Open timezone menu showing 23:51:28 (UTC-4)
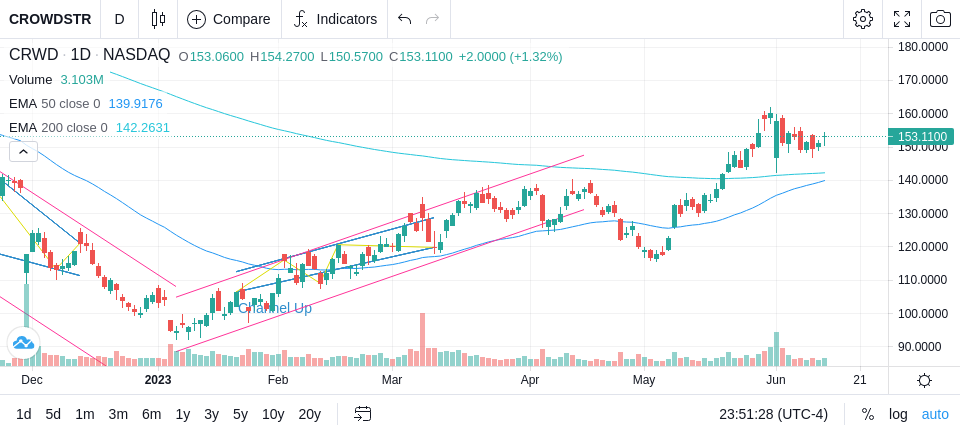This screenshot has width=960, height=433. coord(773,415)
